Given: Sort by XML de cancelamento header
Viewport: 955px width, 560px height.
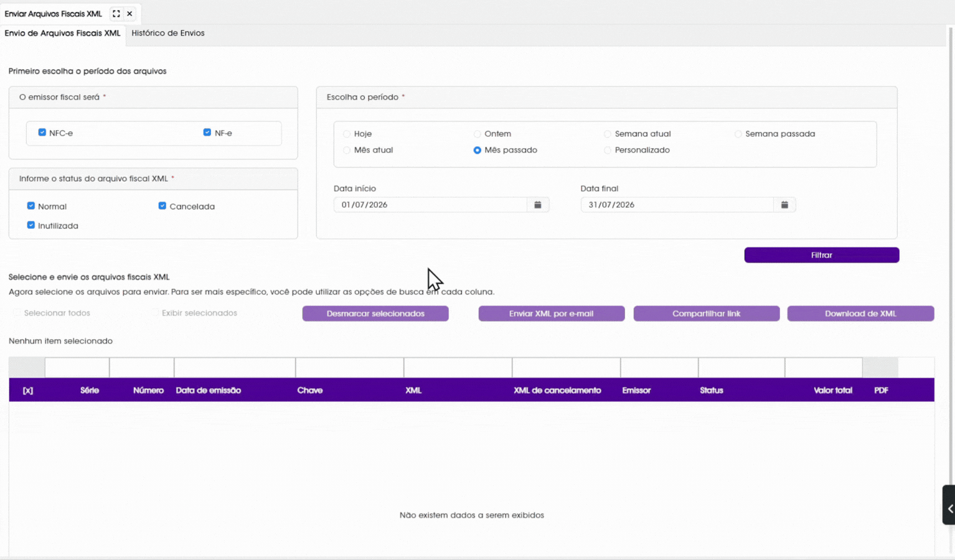Looking at the screenshot, I should [557, 390].
